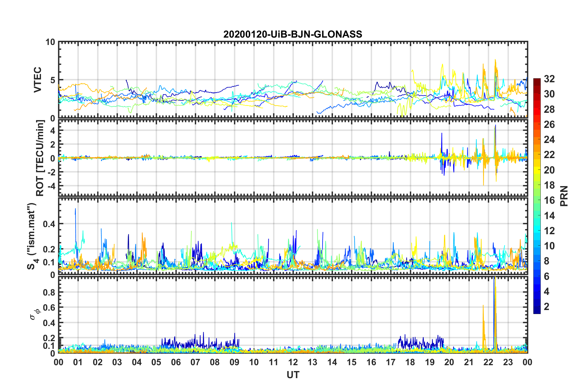
Task: Click colorbar tick label 2
Action: (x=547, y=307)
